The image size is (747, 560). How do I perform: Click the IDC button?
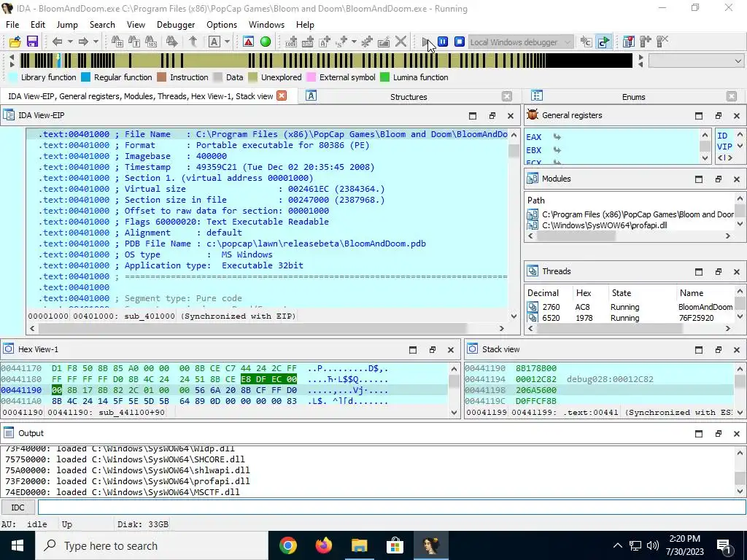(18, 507)
